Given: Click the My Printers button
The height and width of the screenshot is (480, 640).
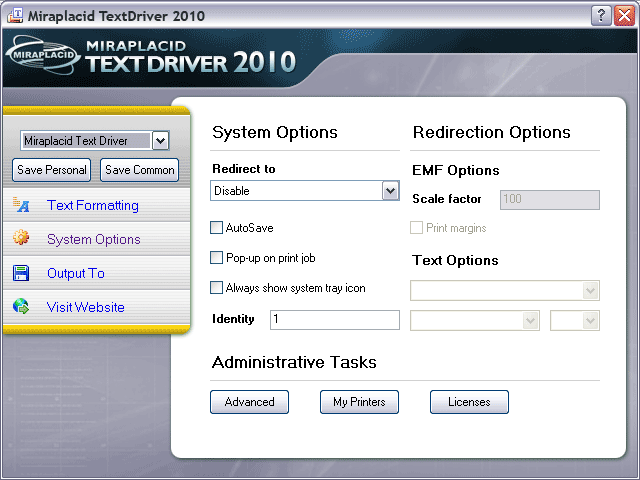Looking at the screenshot, I should click(359, 402).
